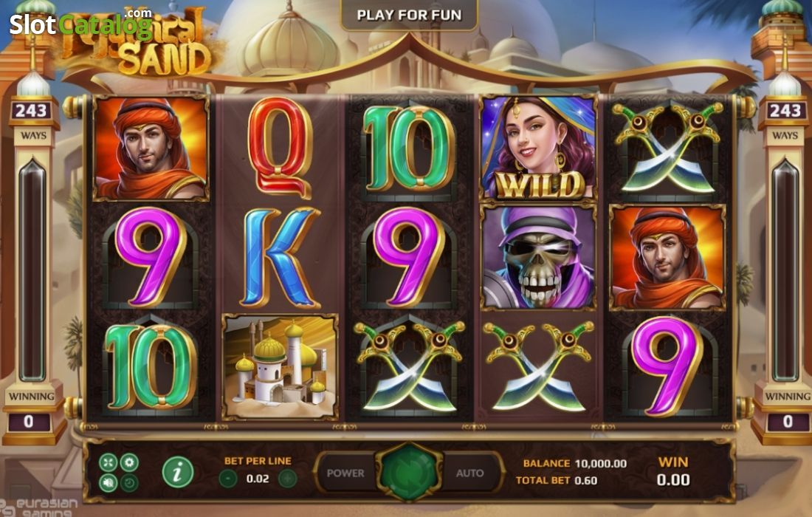Click the bet per line value 0.02
Screen dimensions: 812x517
tap(258, 479)
